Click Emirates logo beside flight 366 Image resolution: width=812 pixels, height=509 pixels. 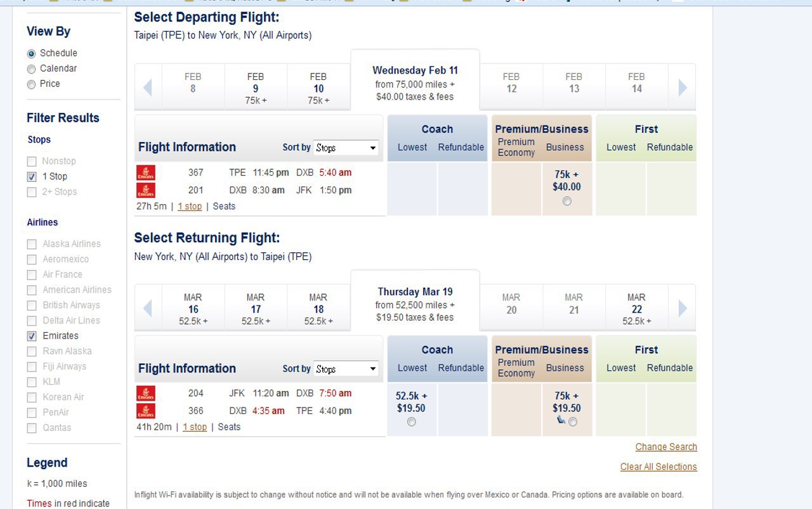click(x=146, y=411)
